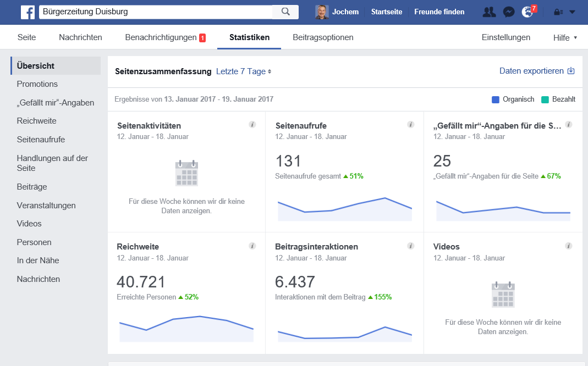Click red badge on Benachrichtigungen tab
The height and width of the screenshot is (366, 588).
pyautogui.click(x=202, y=38)
